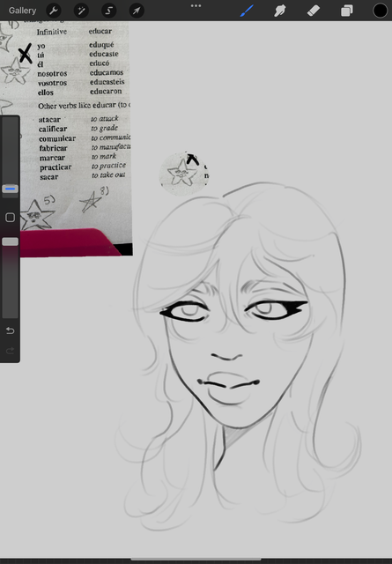Select the Selection S-ribbon tool
Viewport: 392px width, 564px height.
point(109,11)
